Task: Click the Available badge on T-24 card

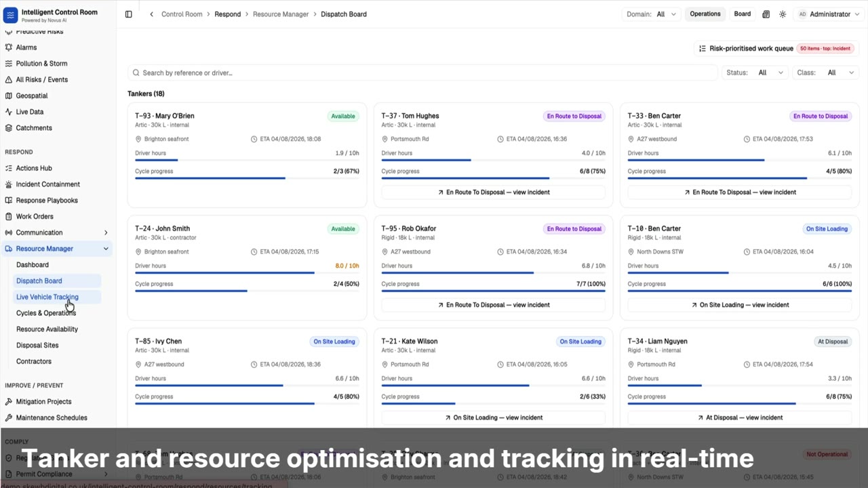Action: point(343,229)
